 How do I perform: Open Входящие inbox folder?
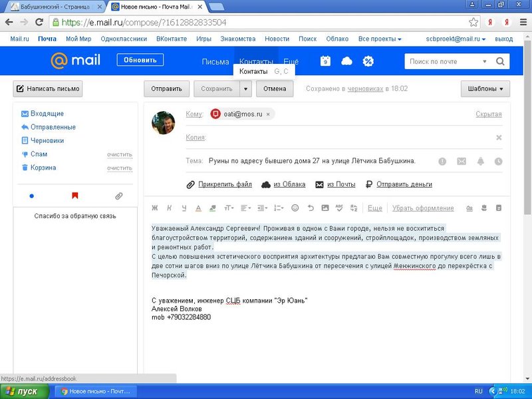click(47, 114)
